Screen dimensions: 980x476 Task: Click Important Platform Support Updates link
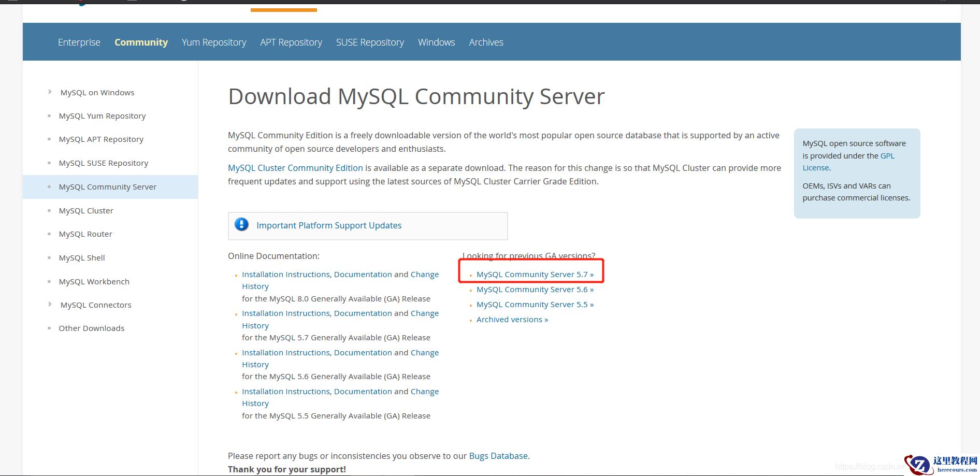tap(329, 225)
